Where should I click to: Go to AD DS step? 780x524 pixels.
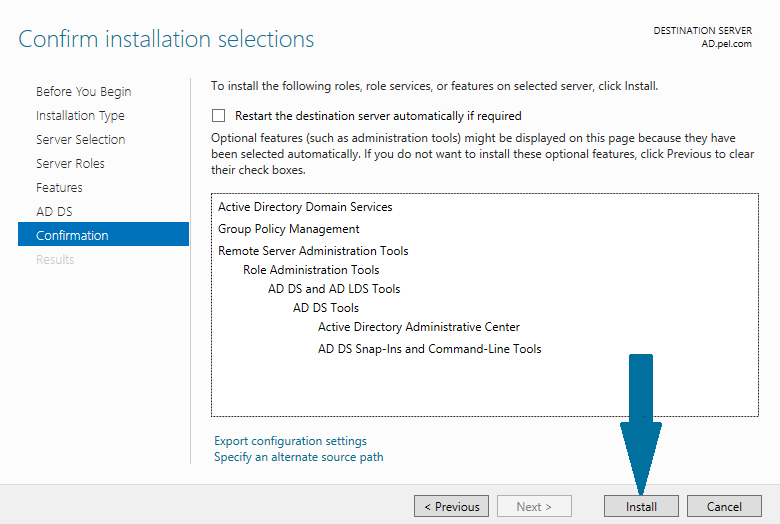coord(54,211)
